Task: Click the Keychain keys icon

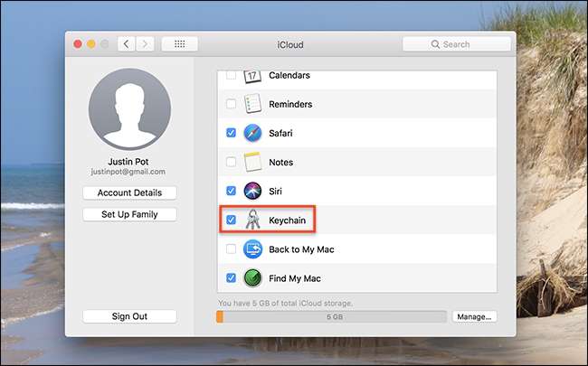Action: coord(252,220)
